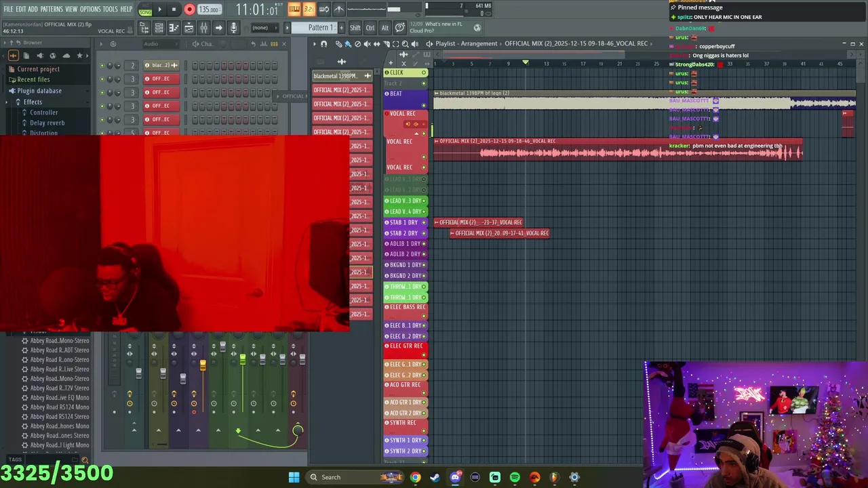Select the Delete tool in the Playlist toolbar
The height and width of the screenshot is (488, 868).
[358, 44]
